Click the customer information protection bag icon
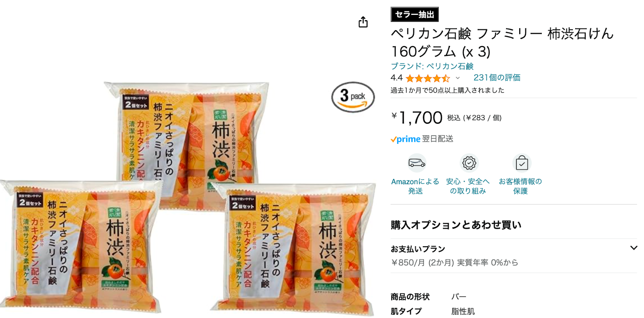The image size is (644, 318). click(x=522, y=163)
